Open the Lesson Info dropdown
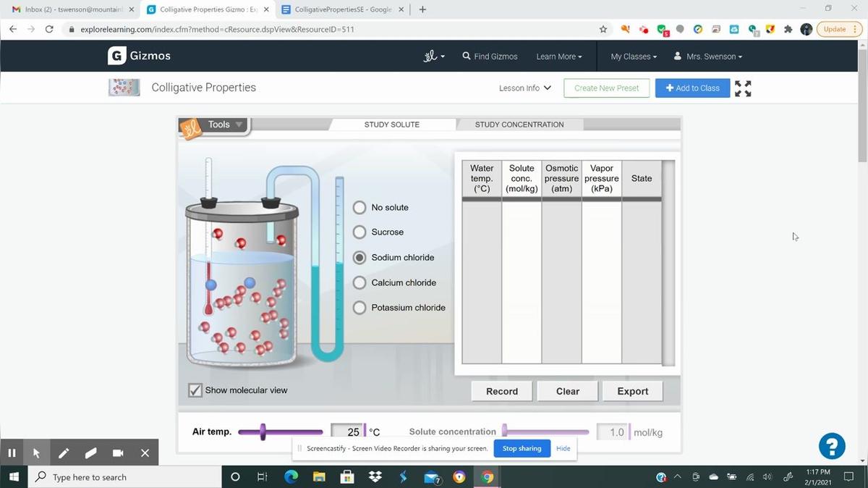The width and height of the screenshot is (868, 488). [x=525, y=88]
